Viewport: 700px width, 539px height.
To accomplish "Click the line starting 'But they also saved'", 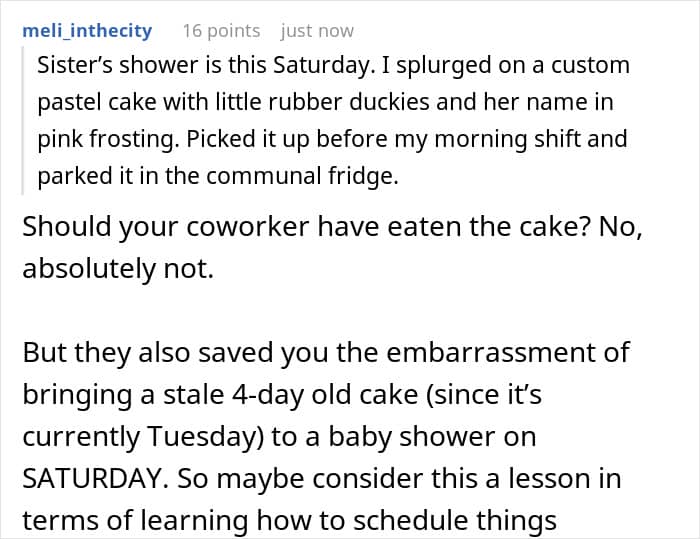I will pyautogui.click(x=326, y=353).
